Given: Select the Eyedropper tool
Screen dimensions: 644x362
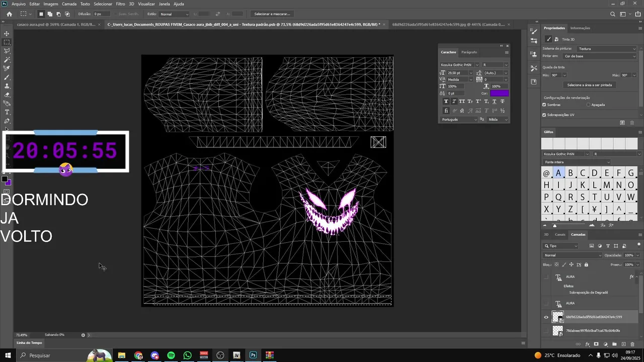Looking at the screenshot, I should [x=7, y=68].
